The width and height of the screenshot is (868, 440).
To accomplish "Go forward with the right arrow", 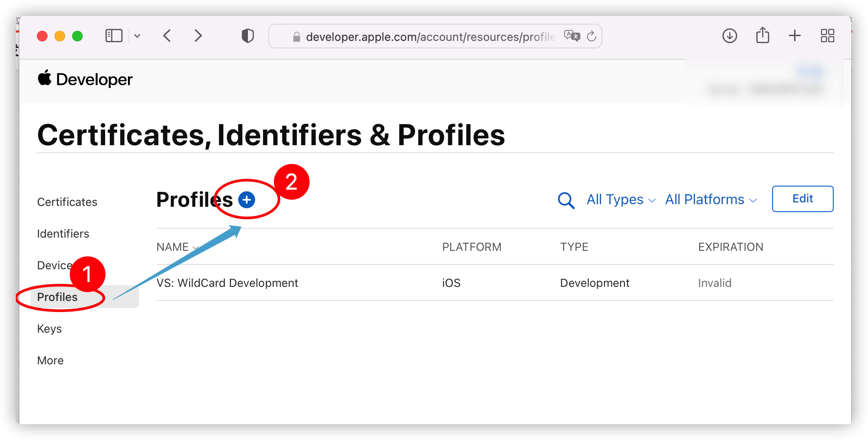I will (x=198, y=36).
